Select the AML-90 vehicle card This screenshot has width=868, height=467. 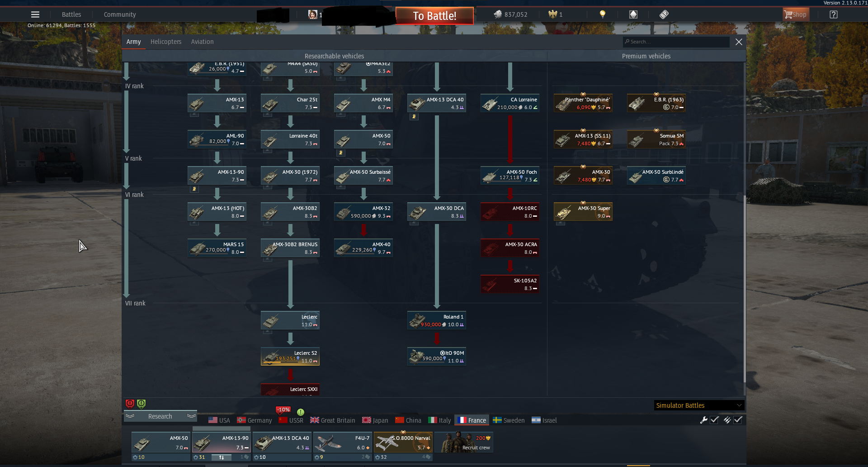[217, 139]
